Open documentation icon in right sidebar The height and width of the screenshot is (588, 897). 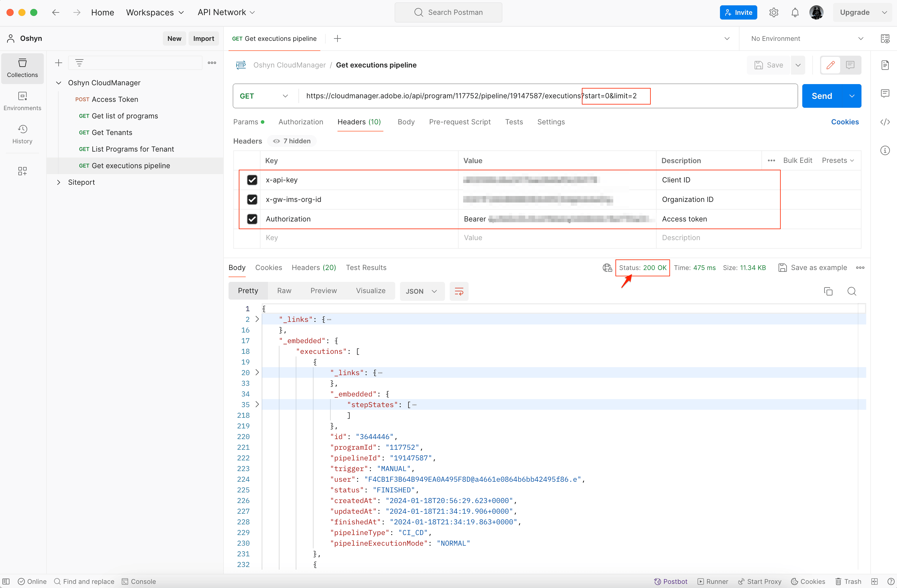pos(885,65)
